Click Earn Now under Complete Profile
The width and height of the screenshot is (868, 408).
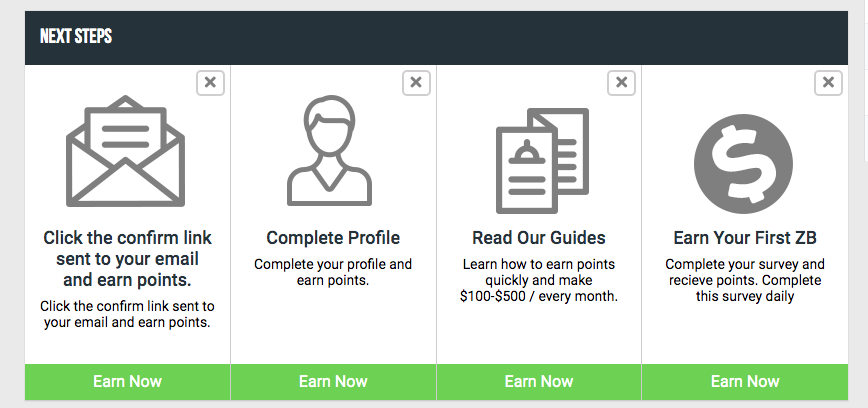click(x=333, y=382)
